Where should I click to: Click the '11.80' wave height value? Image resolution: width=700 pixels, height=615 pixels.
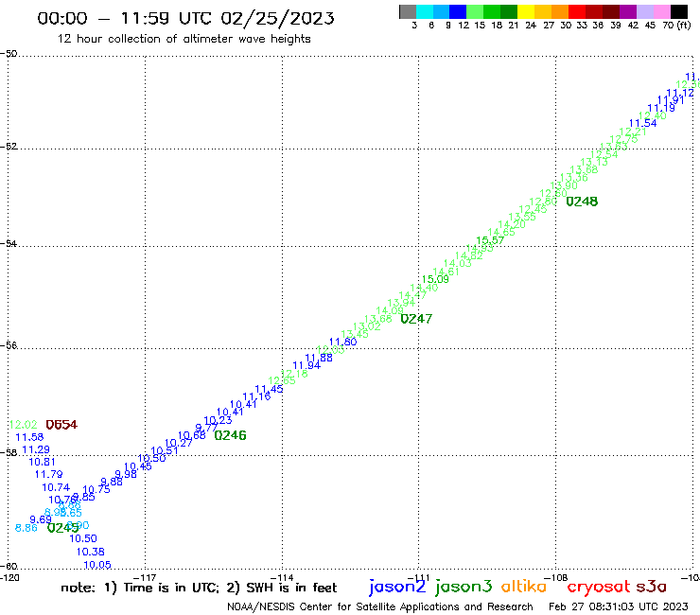[x=342, y=343]
